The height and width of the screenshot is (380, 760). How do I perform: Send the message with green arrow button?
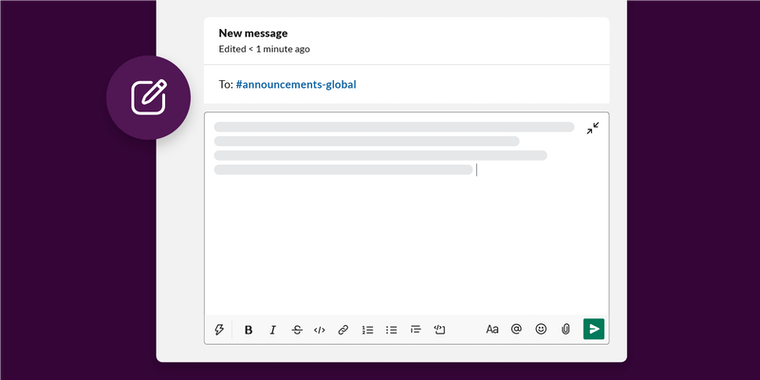point(594,329)
